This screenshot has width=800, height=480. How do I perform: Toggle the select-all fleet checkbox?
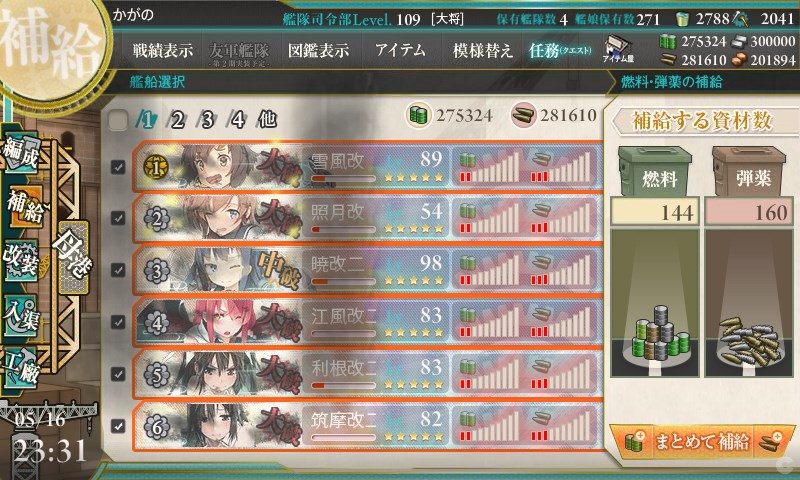(118, 120)
